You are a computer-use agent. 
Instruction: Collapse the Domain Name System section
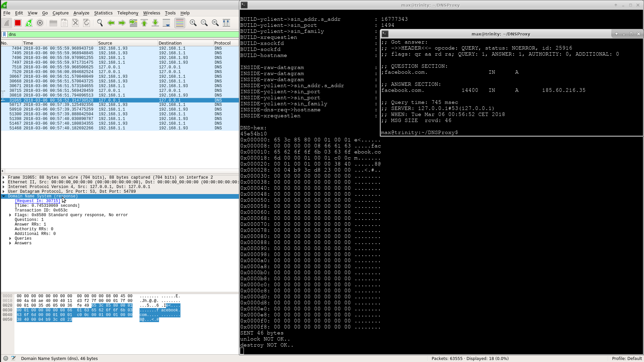[x=4, y=196]
